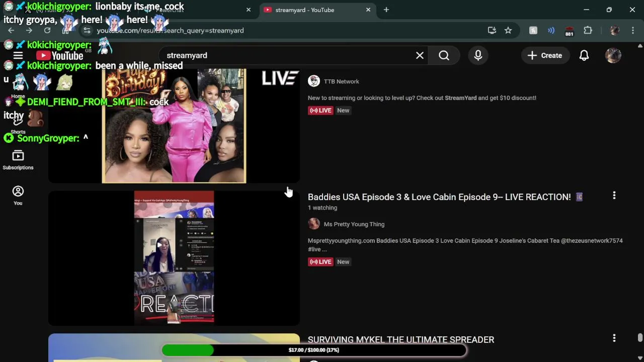
Task: Open the hamburger guide menu
Action: tap(18, 55)
